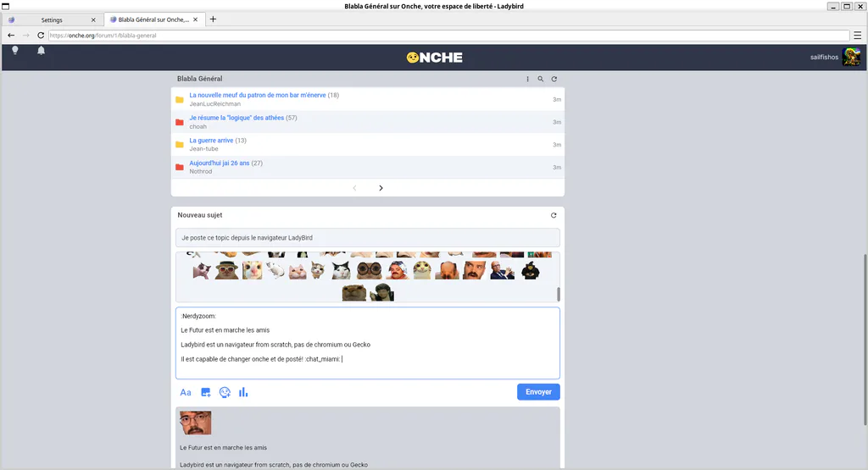Toggle text formatting Aa tool
This screenshot has width=868, height=470.
click(186, 393)
